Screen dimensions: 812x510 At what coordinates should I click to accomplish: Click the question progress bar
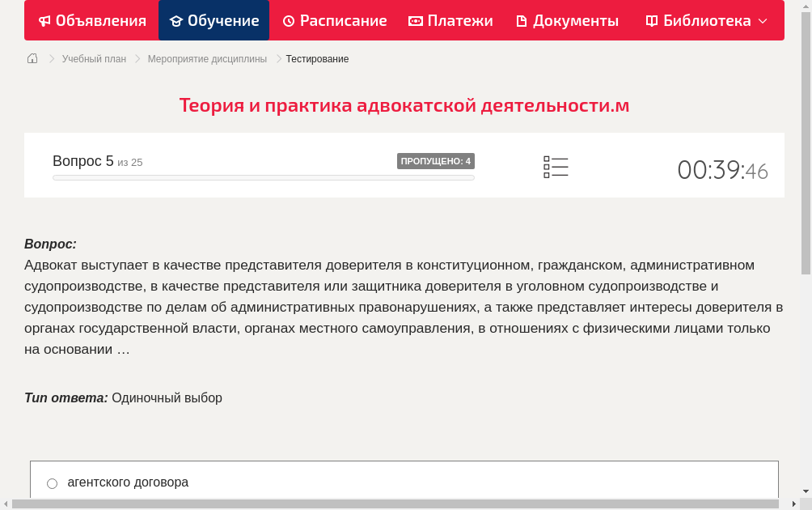point(263,177)
